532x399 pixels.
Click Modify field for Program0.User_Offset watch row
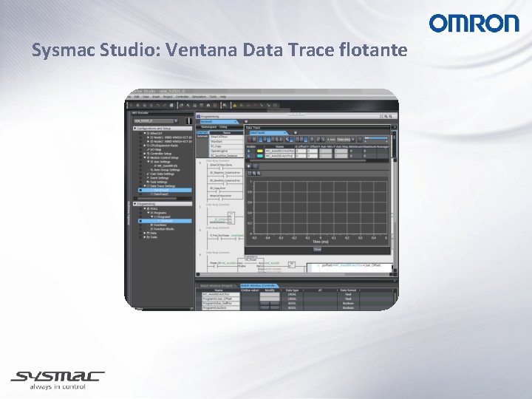(x=270, y=299)
